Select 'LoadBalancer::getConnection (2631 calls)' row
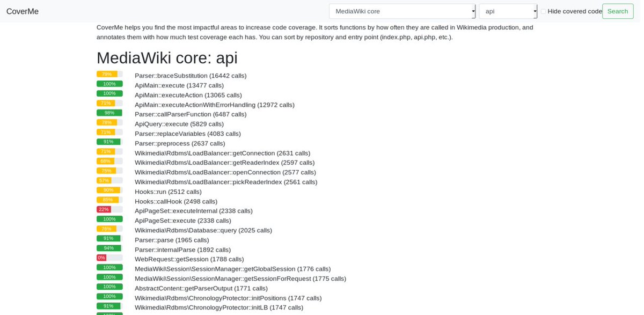Viewport: 644px width, 315px height. pyautogui.click(x=223, y=153)
